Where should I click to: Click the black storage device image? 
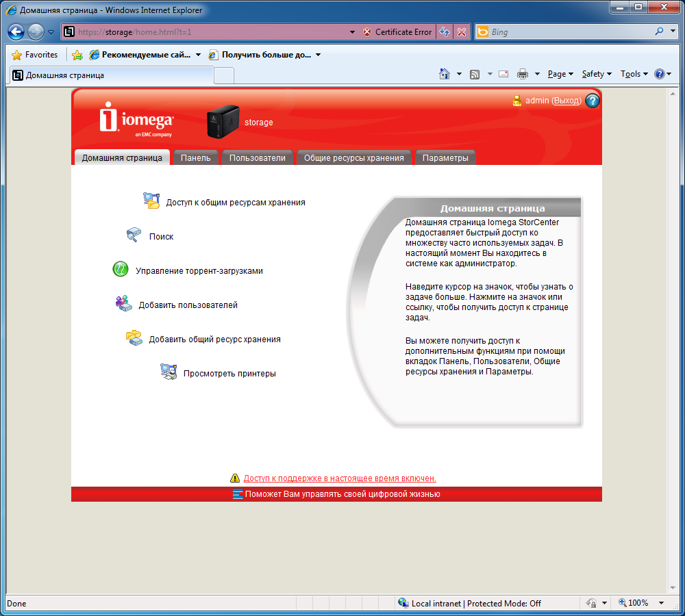223,122
